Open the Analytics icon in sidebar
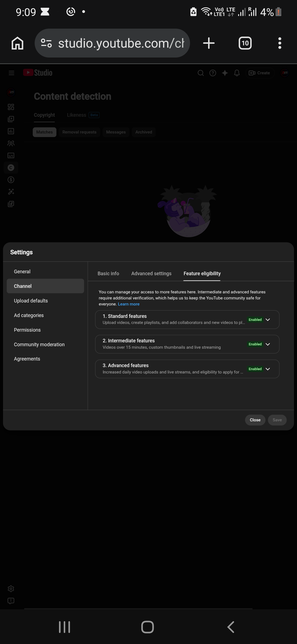297x644 pixels. click(11, 131)
